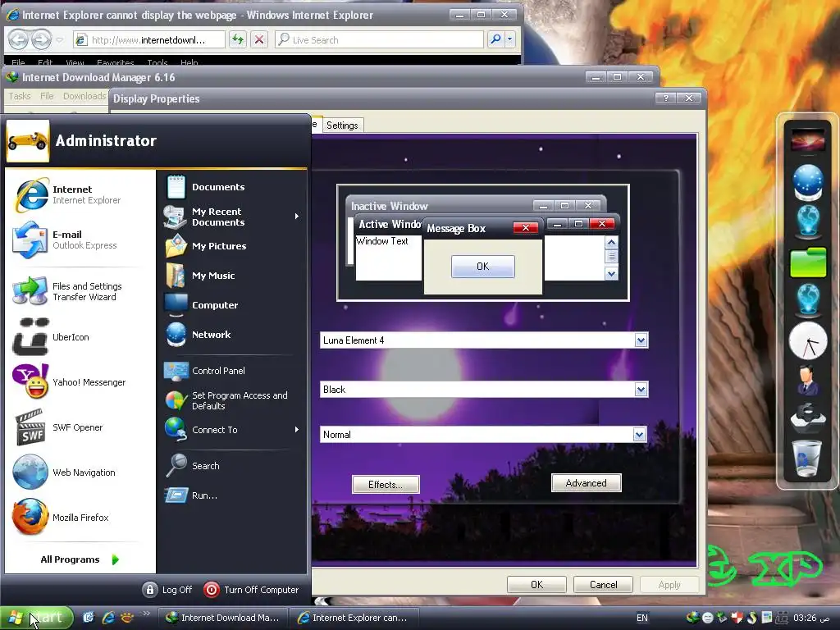
Task: Click the Turn Off Computer power icon
Action: tap(212, 589)
